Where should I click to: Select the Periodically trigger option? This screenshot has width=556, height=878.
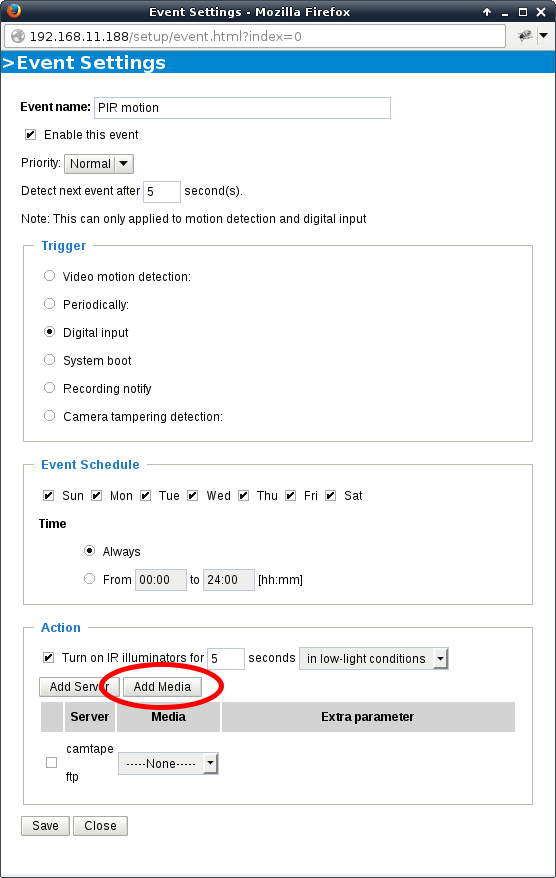coord(50,303)
